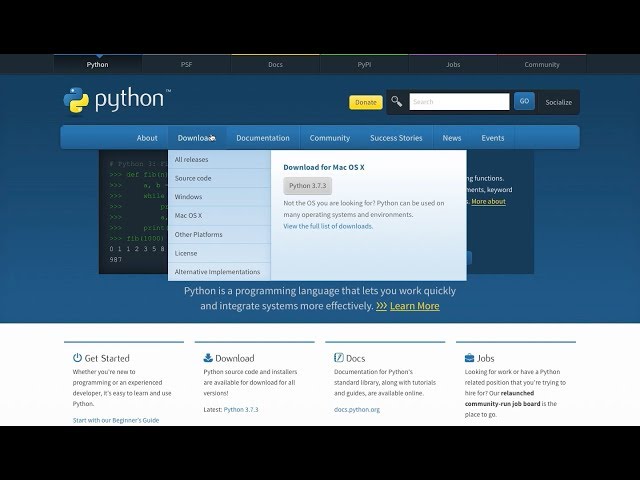The height and width of the screenshot is (480, 640).
Task: Click the fib(1000) code line
Action: click(137, 238)
